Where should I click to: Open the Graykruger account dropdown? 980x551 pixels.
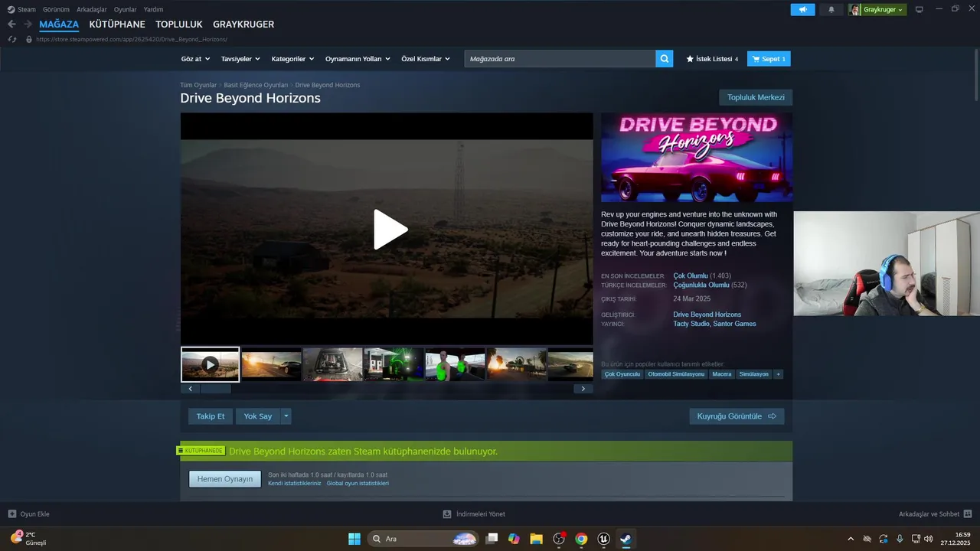[x=883, y=10]
